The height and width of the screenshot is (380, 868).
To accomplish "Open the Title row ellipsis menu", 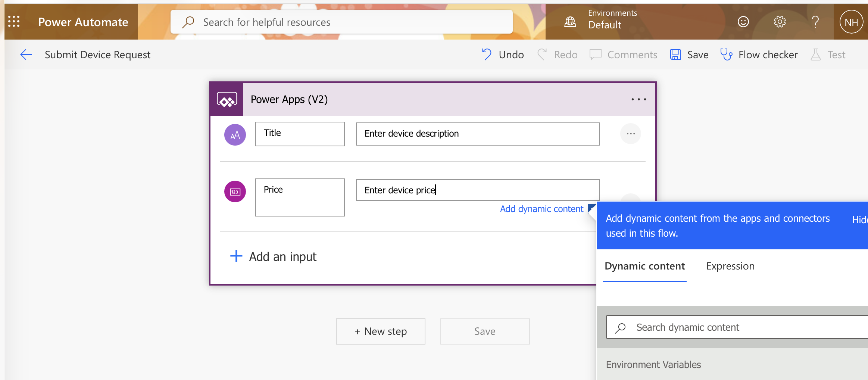I will pos(631,134).
